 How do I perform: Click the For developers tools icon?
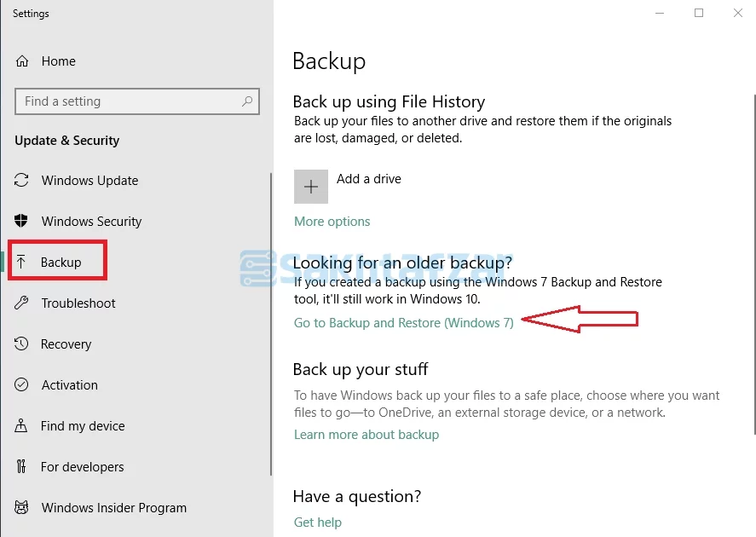click(22, 467)
